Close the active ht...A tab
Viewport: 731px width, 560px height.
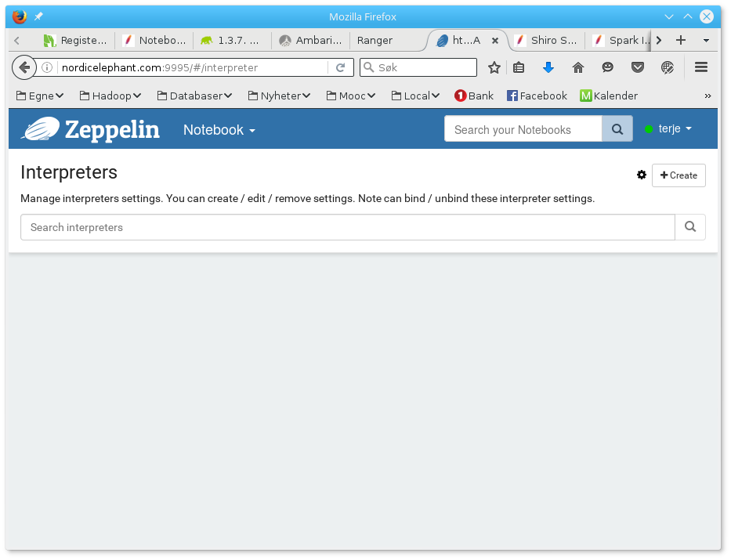(x=495, y=41)
